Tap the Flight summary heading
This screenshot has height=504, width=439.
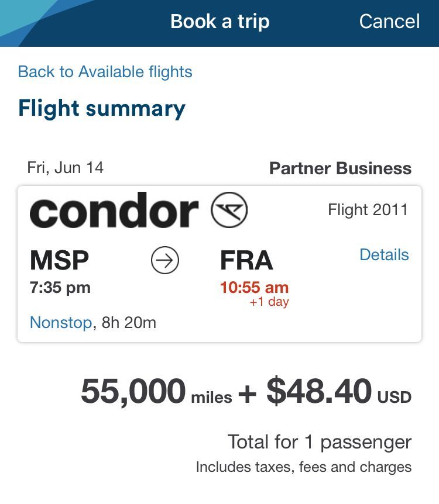click(x=102, y=109)
